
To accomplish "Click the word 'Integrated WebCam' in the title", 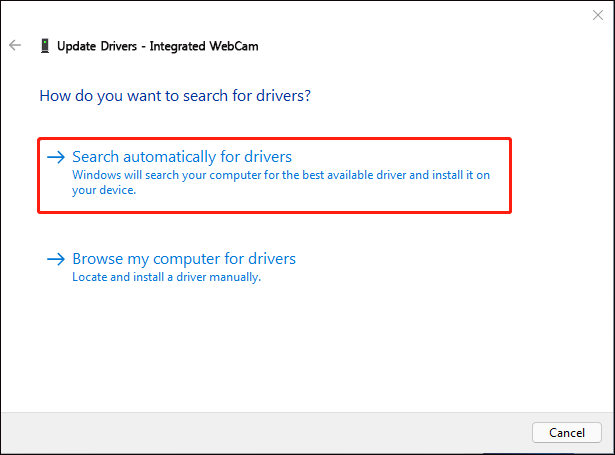I will click(204, 46).
